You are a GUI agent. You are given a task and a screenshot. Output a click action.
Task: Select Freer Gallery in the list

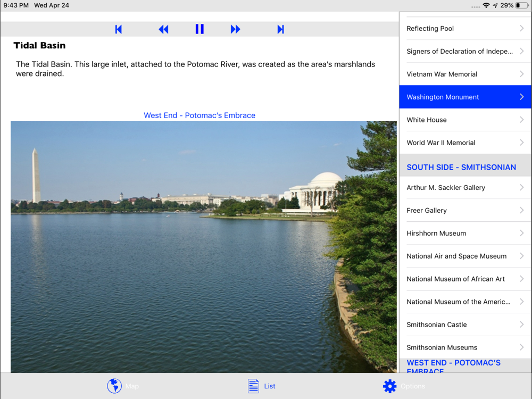465,210
